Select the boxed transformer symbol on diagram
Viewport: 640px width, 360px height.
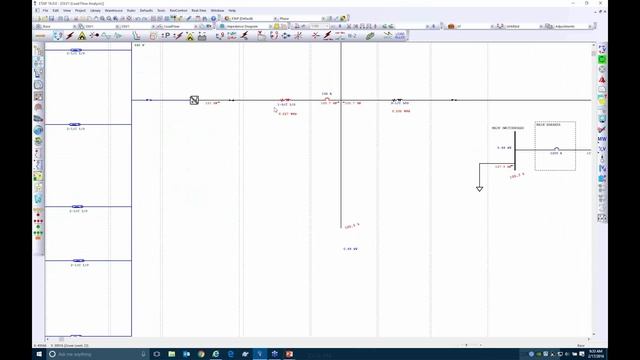pyautogui.click(x=194, y=100)
